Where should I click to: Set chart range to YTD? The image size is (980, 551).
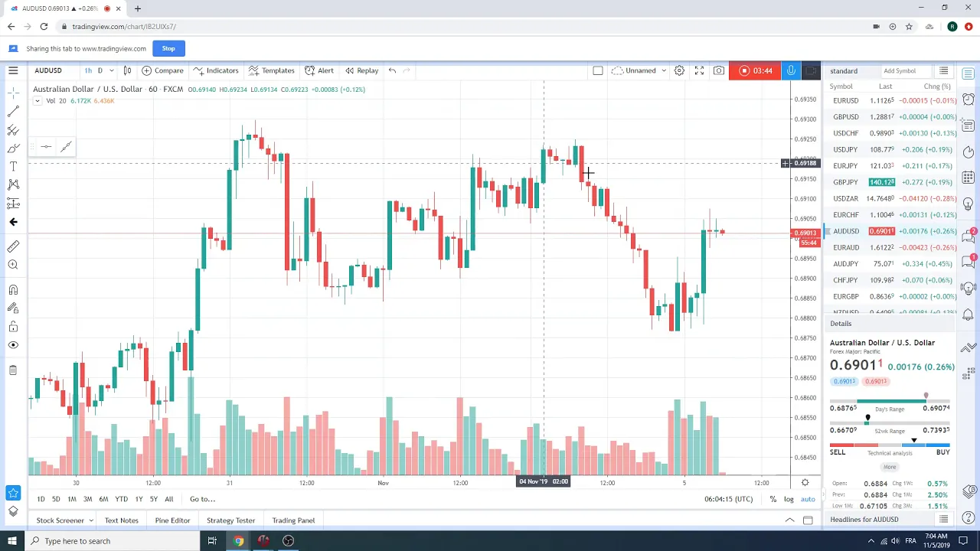[121, 499]
